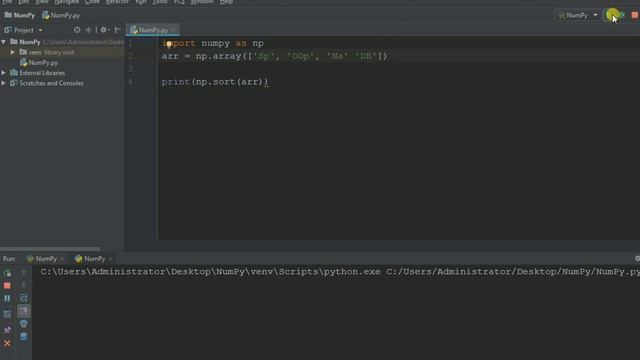Click the down arrow in Run console toolbar
The width and height of the screenshot is (640, 360).
24,285
